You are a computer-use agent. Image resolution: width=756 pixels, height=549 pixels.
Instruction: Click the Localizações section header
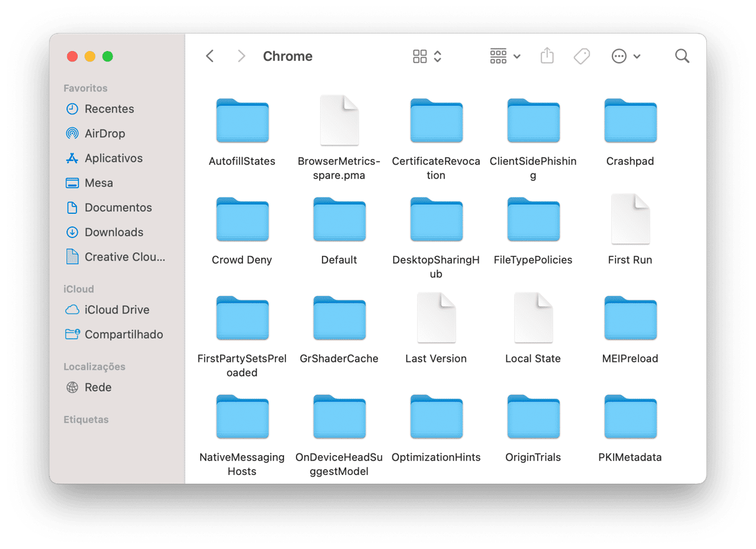(94, 367)
